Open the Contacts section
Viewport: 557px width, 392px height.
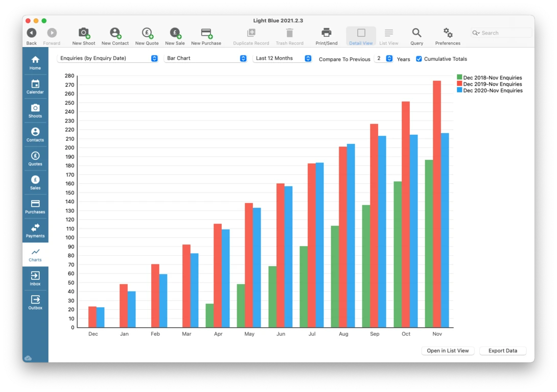point(35,135)
